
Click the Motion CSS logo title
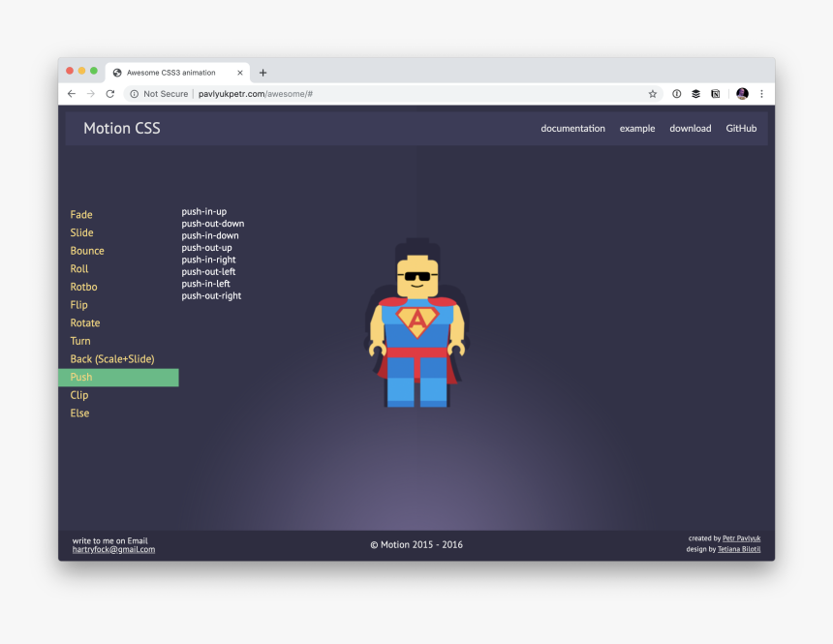tap(122, 128)
